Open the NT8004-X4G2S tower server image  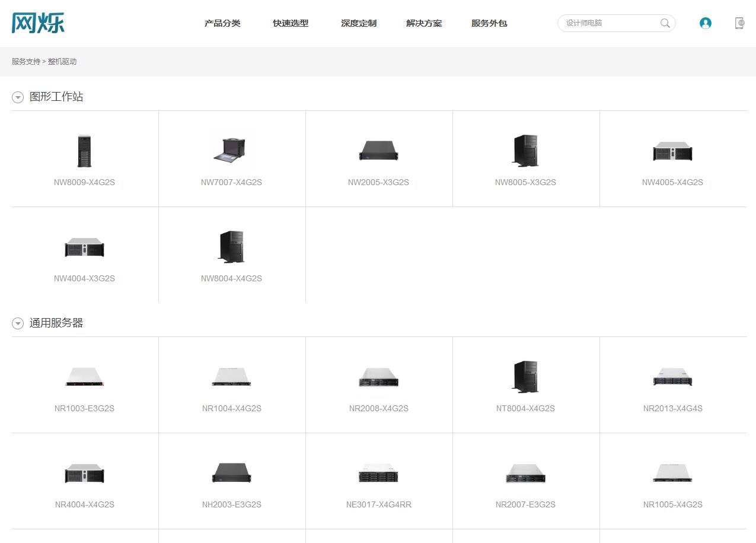click(525, 377)
